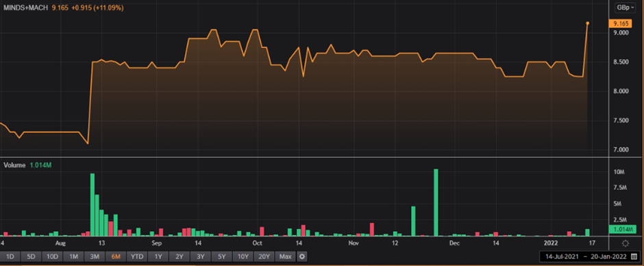Select the 3M time range

pos(95,256)
